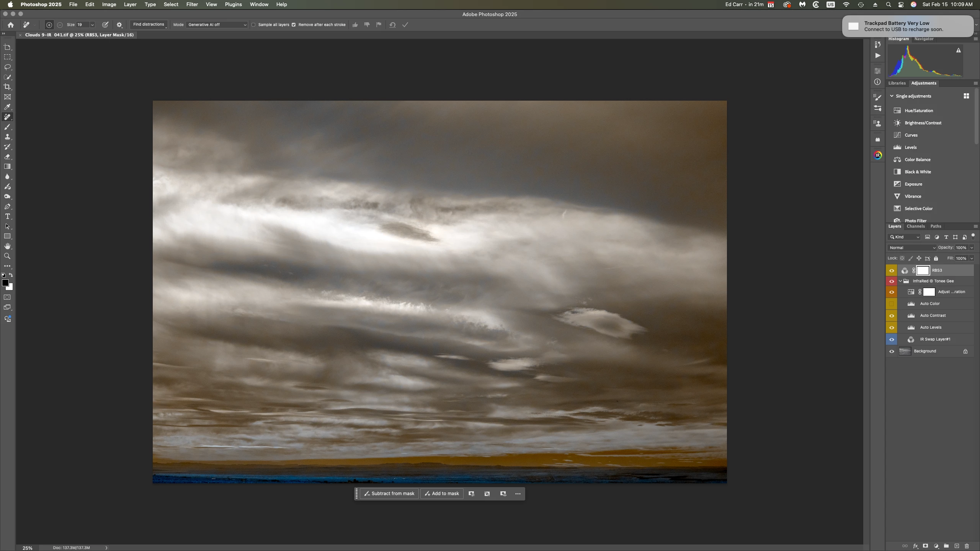Activate the Zoom tool

click(x=7, y=256)
